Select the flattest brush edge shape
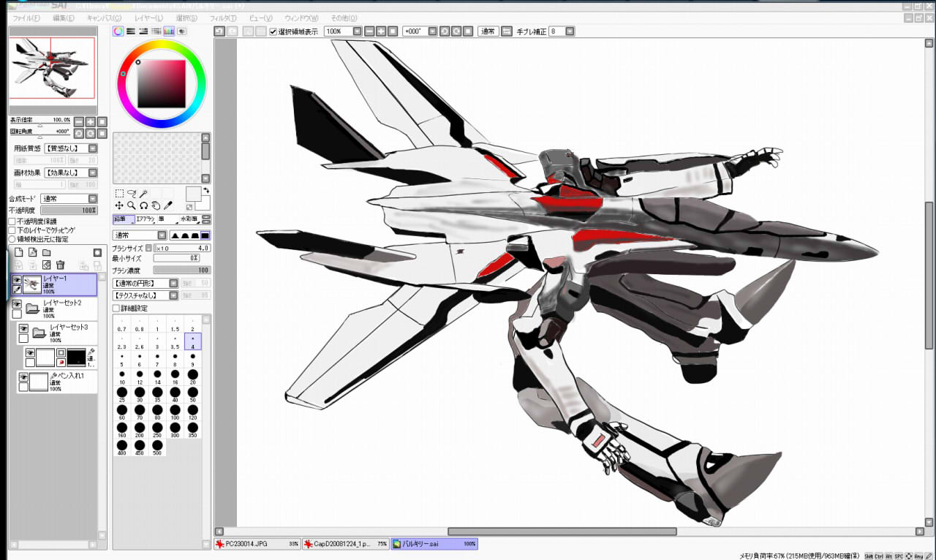This screenshot has height=560, width=936. pyautogui.click(x=205, y=235)
